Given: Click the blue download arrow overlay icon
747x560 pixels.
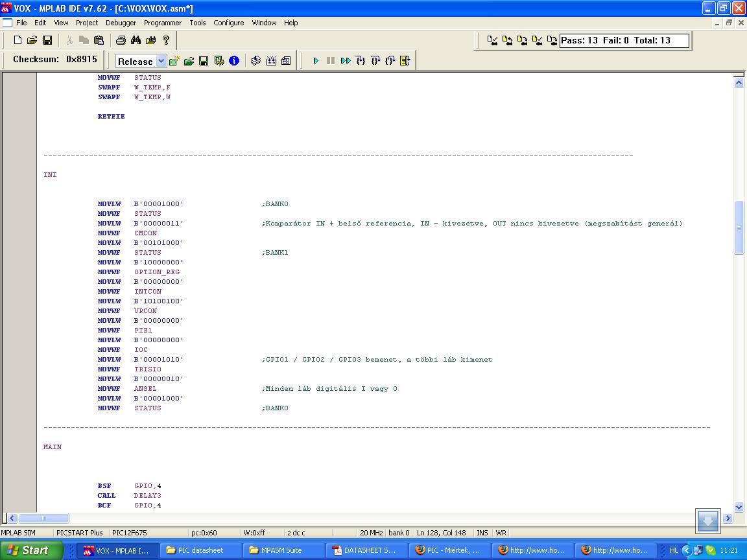Looking at the screenshot, I should click(x=708, y=521).
